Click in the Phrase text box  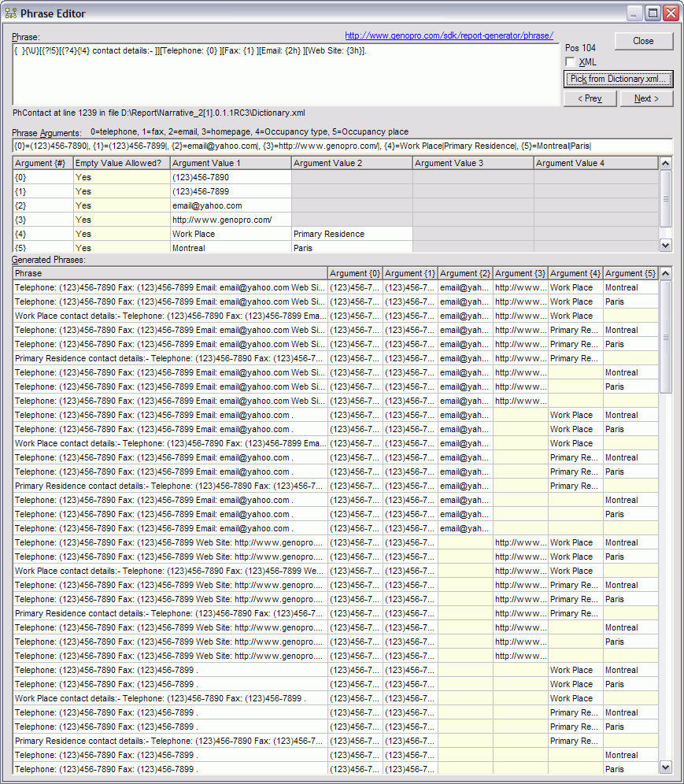285,75
